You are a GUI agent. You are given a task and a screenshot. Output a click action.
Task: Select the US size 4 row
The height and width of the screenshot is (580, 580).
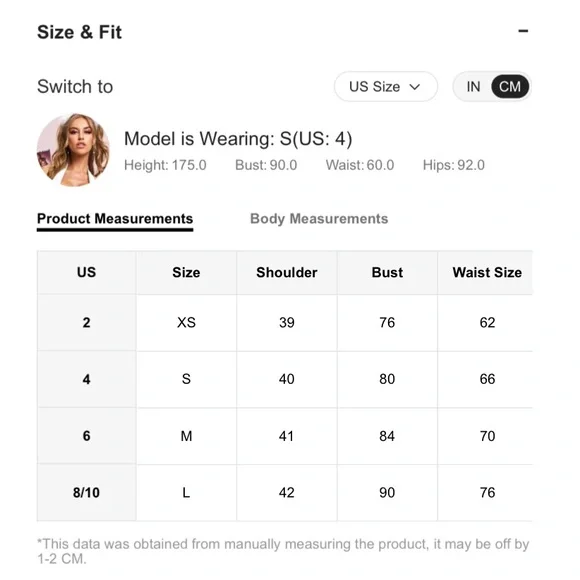tap(285, 379)
